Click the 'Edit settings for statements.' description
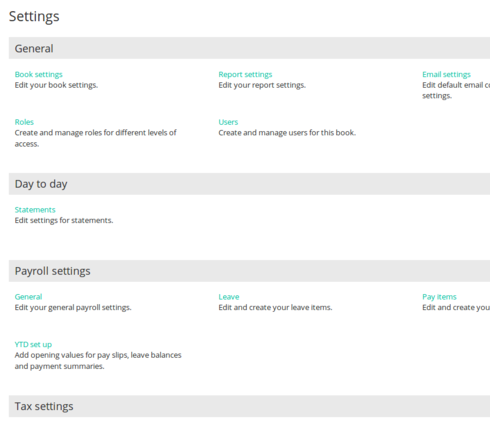 click(x=64, y=220)
